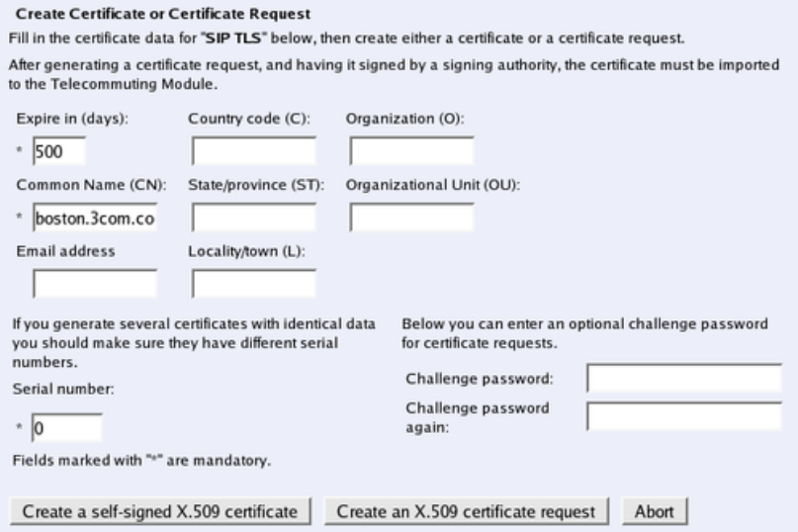Focus the State/province (ST) text box
The image size is (798, 532).
[254, 218]
